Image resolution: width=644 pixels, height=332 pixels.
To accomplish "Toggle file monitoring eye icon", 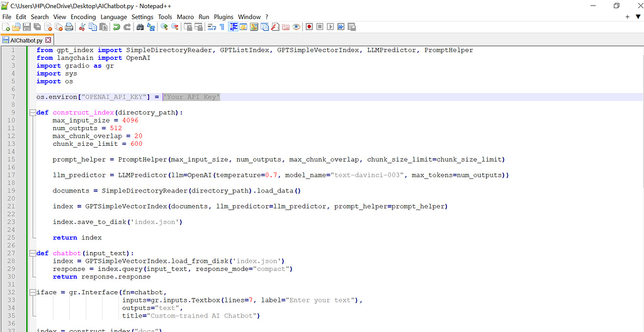I will point(296,27).
